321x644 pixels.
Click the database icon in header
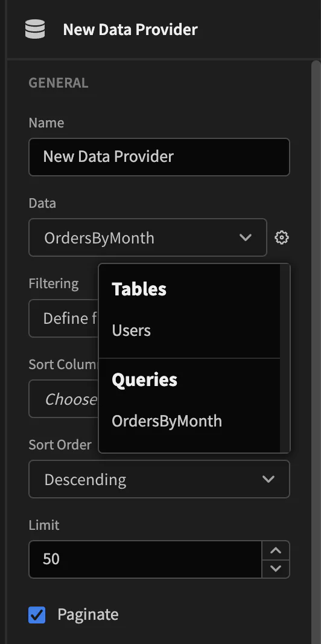click(x=35, y=30)
